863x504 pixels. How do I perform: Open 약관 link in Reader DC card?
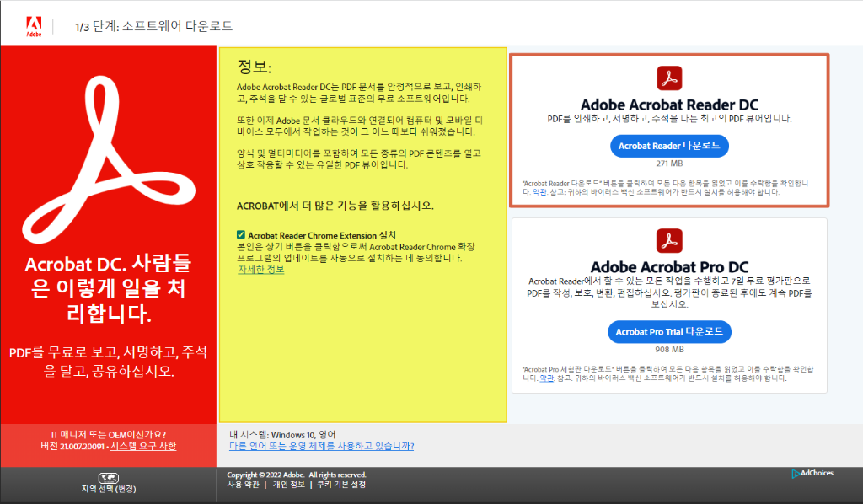click(x=540, y=192)
